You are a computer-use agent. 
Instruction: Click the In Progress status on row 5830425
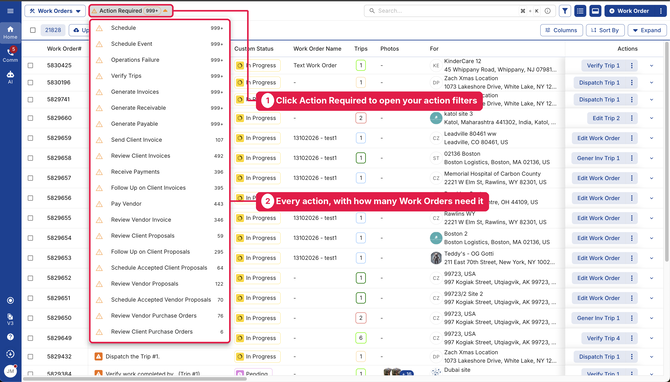click(x=257, y=65)
